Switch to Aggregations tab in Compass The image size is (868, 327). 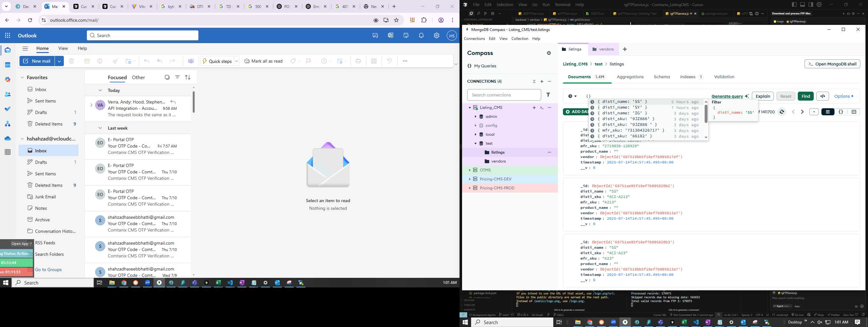coord(630,77)
